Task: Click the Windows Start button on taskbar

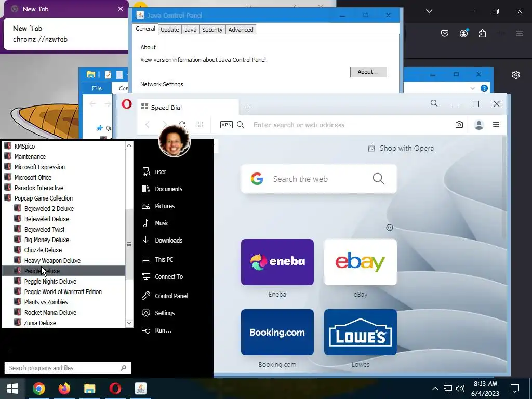Action: pyautogui.click(x=12, y=389)
